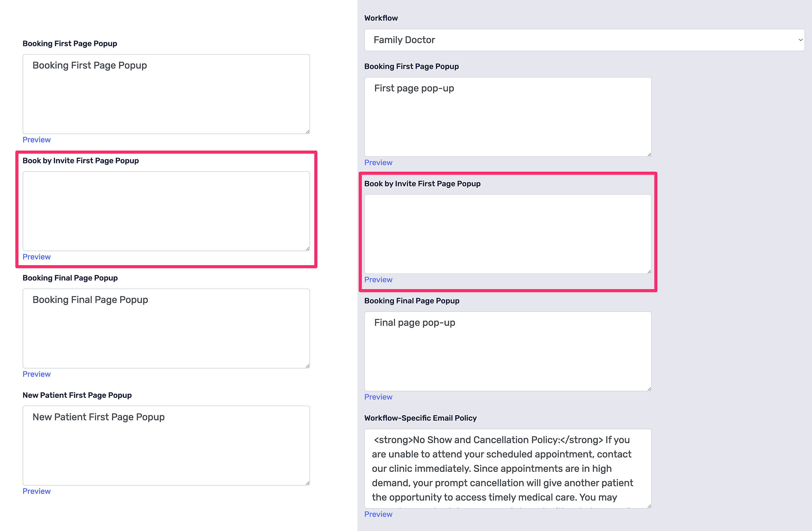Click Preview under Workflow-Specific Email Policy

(378, 514)
